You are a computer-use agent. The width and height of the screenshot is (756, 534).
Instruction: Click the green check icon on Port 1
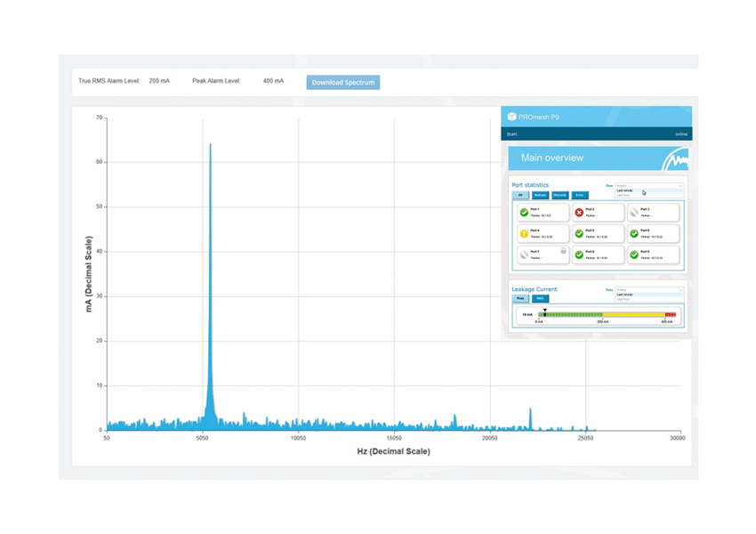click(524, 212)
